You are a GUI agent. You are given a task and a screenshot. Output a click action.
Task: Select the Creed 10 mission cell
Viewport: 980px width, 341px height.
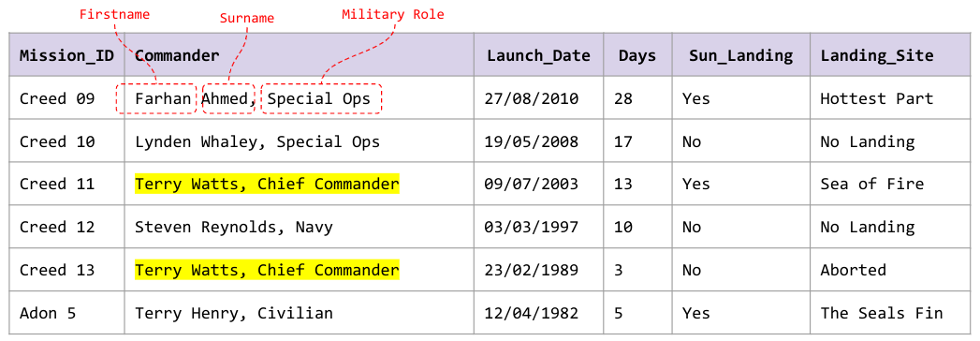click(x=66, y=141)
